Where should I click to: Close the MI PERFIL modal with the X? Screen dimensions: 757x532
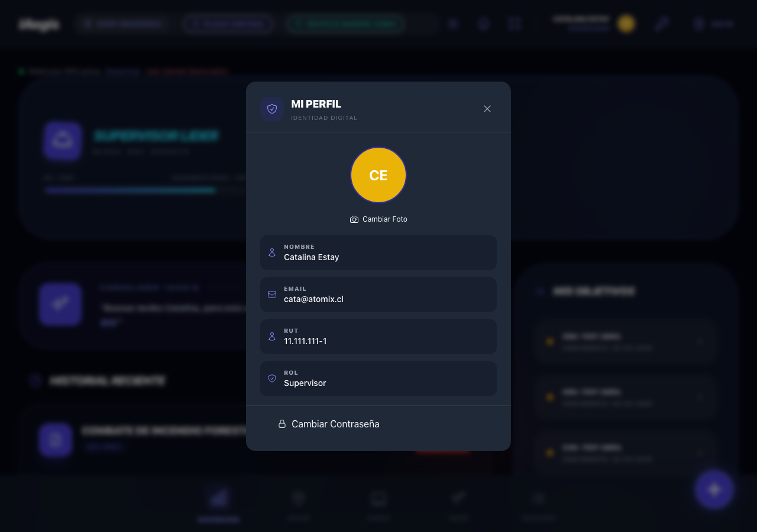point(487,109)
